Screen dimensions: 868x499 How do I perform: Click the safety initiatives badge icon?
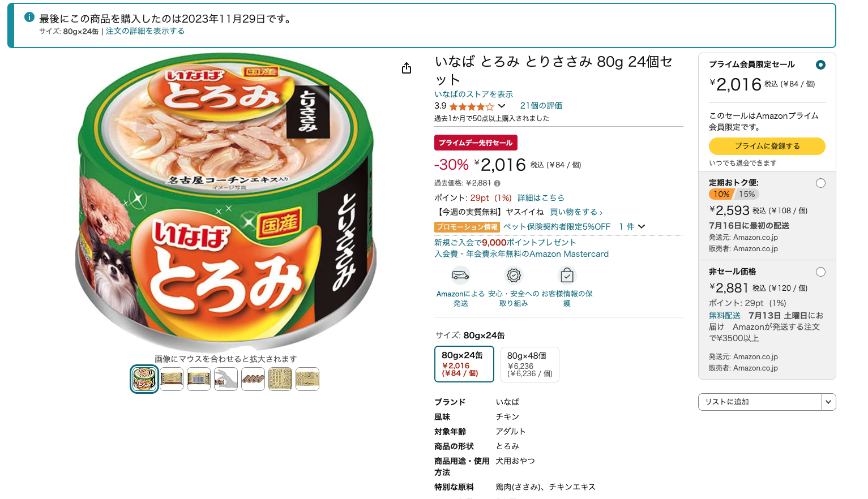pos(514,276)
